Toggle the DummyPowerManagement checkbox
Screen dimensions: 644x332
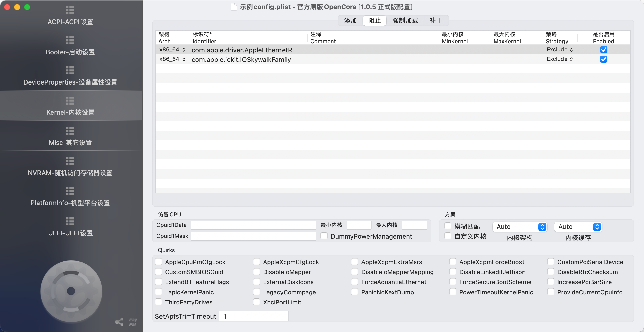324,236
